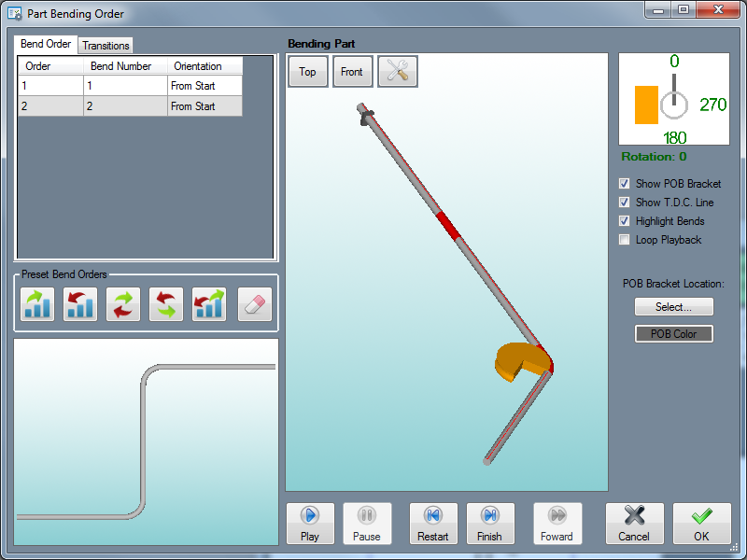Jump to Finish of the bending animation
The height and width of the screenshot is (560, 747).
489,524
